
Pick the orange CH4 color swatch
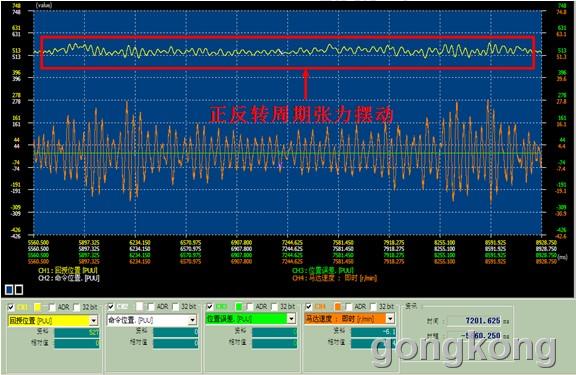pyautogui.click(x=338, y=307)
